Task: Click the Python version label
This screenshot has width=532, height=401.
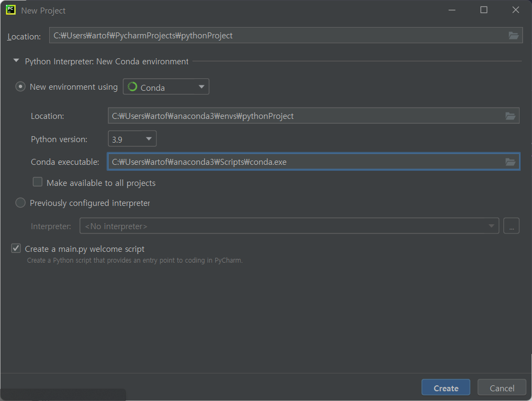Action: [59, 139]
